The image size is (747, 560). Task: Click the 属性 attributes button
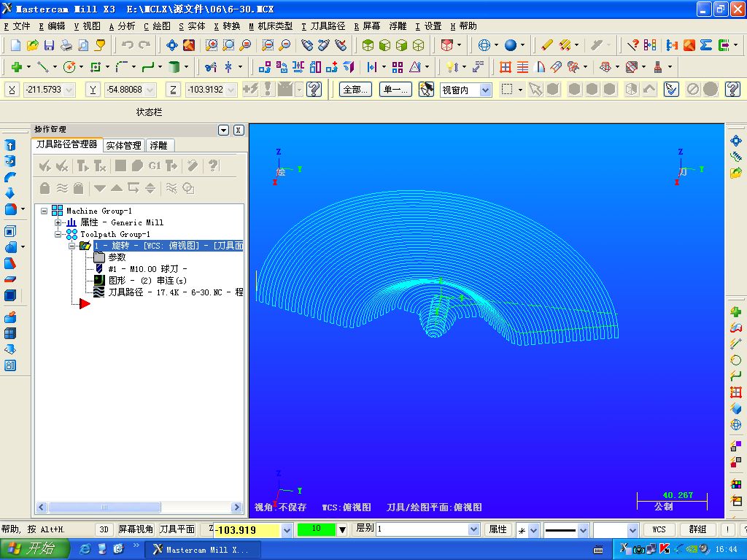coord(498,529)
